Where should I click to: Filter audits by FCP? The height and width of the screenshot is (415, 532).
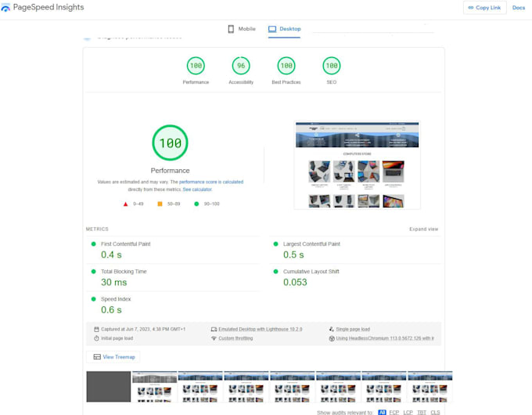[x=394, y=412]
